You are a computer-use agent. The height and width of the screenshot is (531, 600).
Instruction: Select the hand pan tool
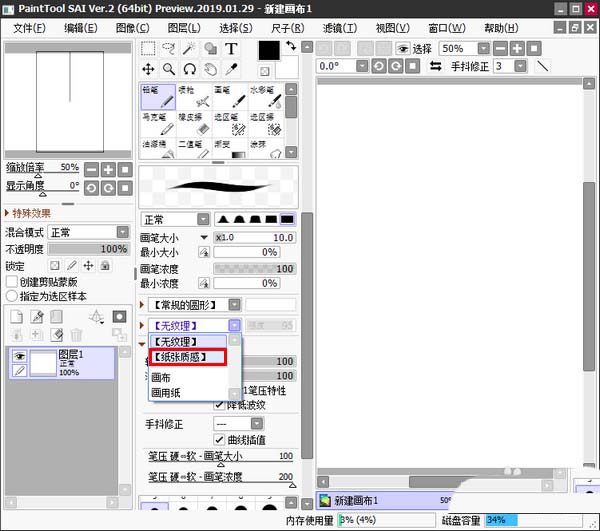(x=210, y=69)
